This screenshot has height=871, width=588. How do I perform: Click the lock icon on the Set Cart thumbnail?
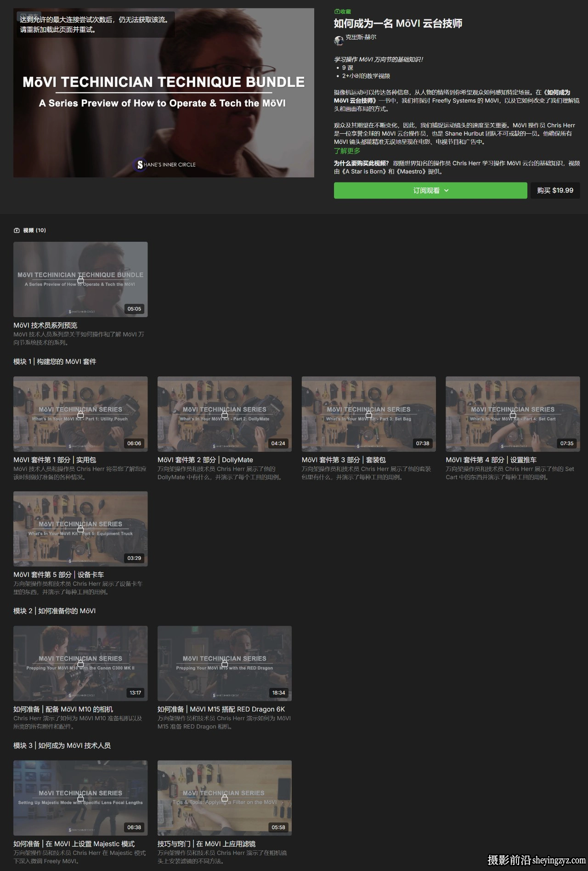point(513,414)
